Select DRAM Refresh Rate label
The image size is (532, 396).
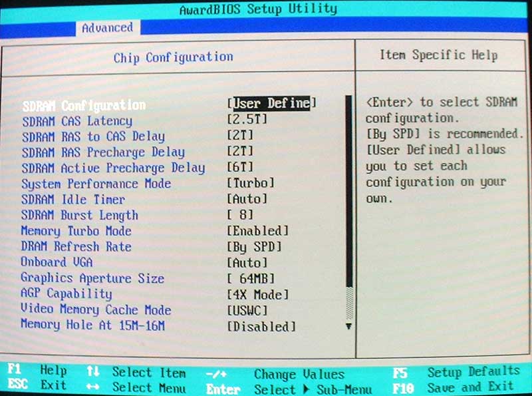tap(76, 246)
